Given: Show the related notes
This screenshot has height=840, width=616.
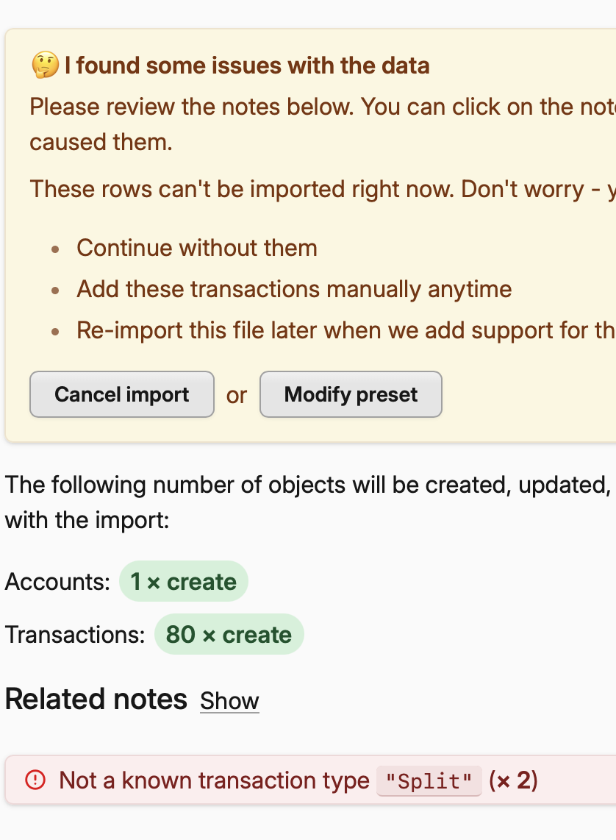Looking at the screenshot, I should pos(229,701).
